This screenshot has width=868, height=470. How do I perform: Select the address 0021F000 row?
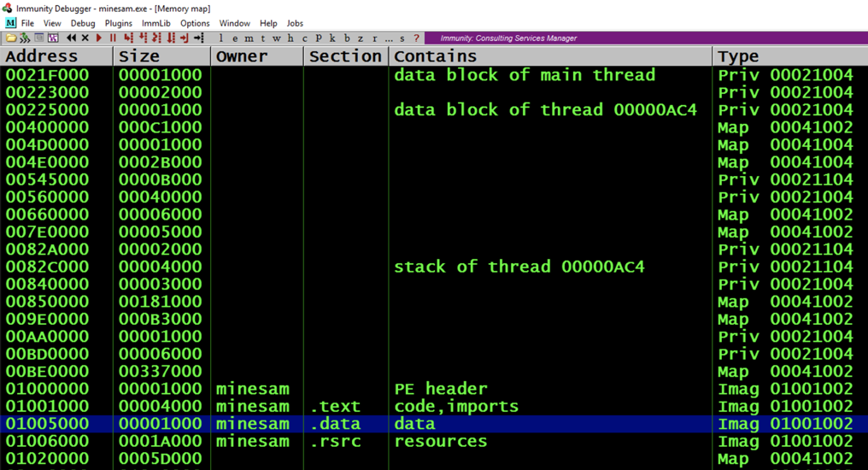tap(434, 74)
